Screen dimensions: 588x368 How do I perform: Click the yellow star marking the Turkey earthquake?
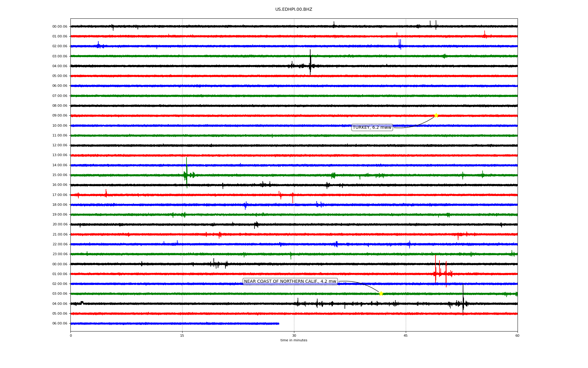436,116
